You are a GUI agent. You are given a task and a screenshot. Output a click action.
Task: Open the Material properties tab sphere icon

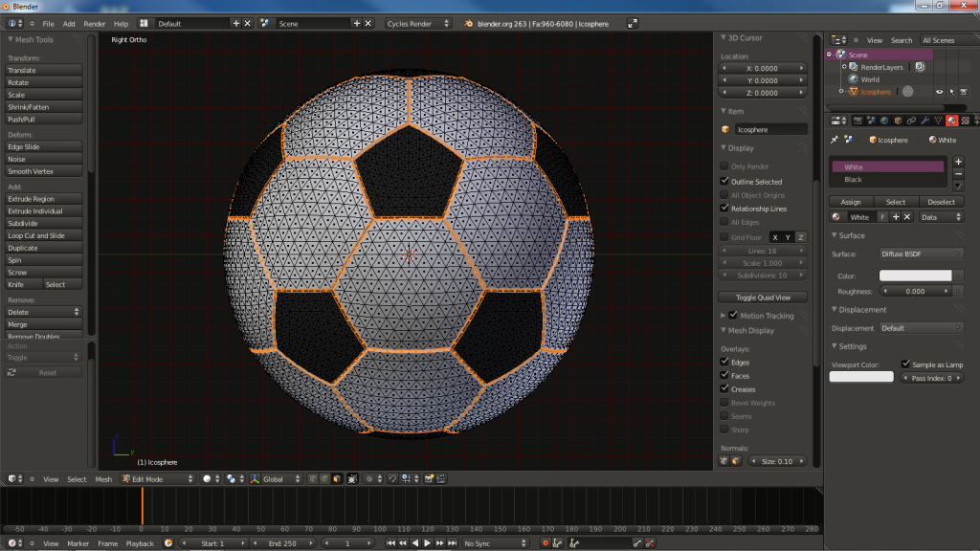[952, 121]
